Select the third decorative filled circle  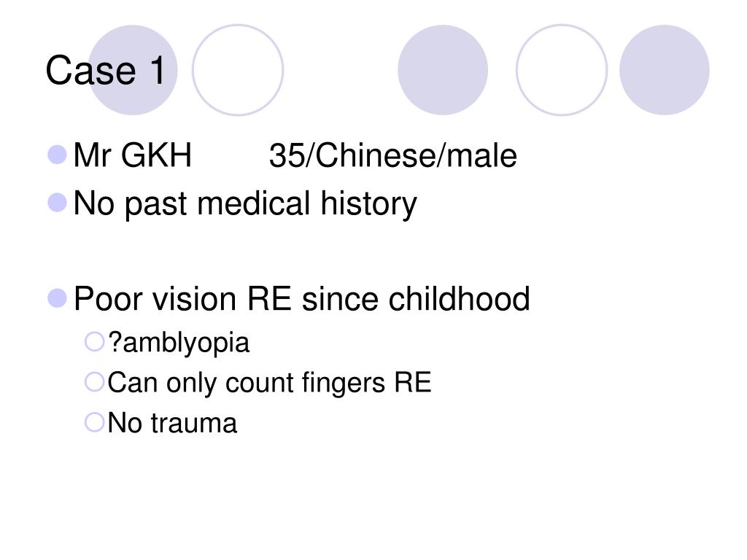point(443,70)
